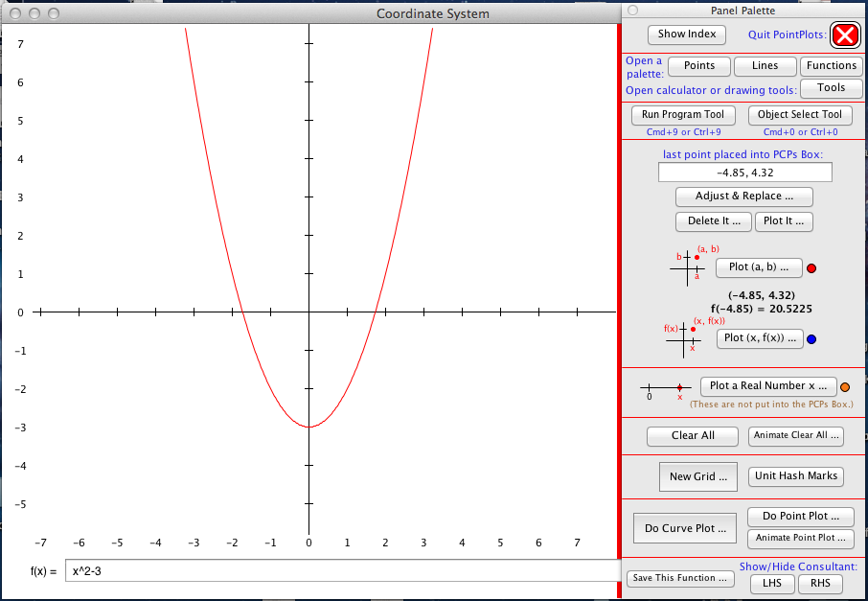868x601 pixels.
Task: Select the Run Program Tool
Action: pos(683,115)
